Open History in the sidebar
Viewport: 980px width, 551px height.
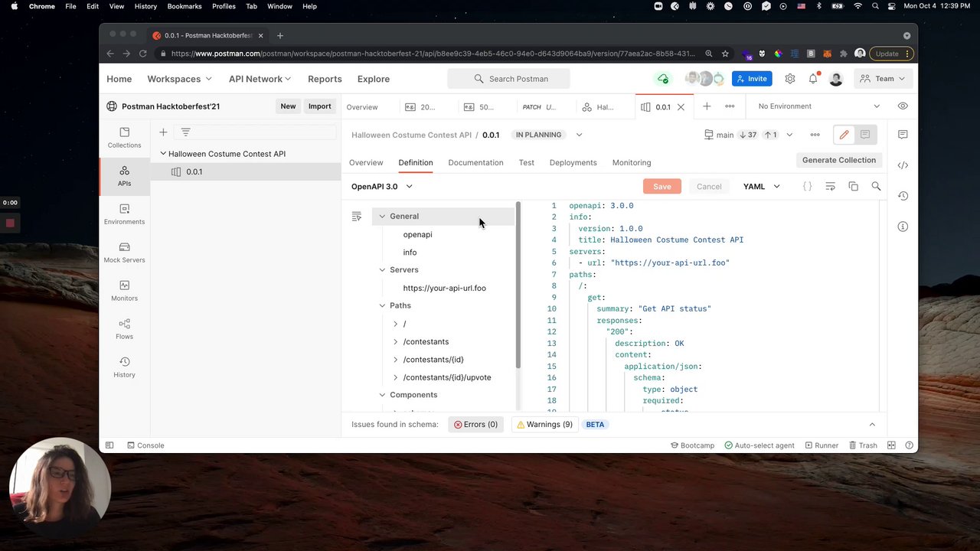pyautogui.click(x=124, y=367)
